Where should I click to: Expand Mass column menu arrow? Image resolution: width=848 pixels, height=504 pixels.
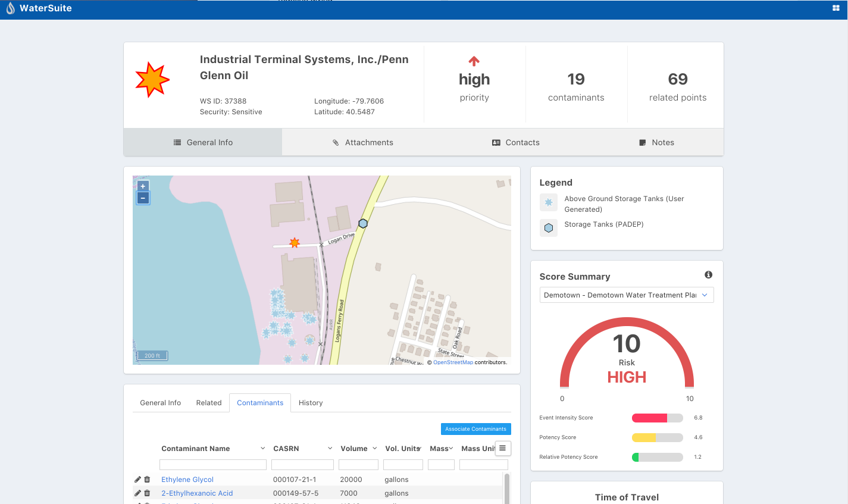[451, 449]
